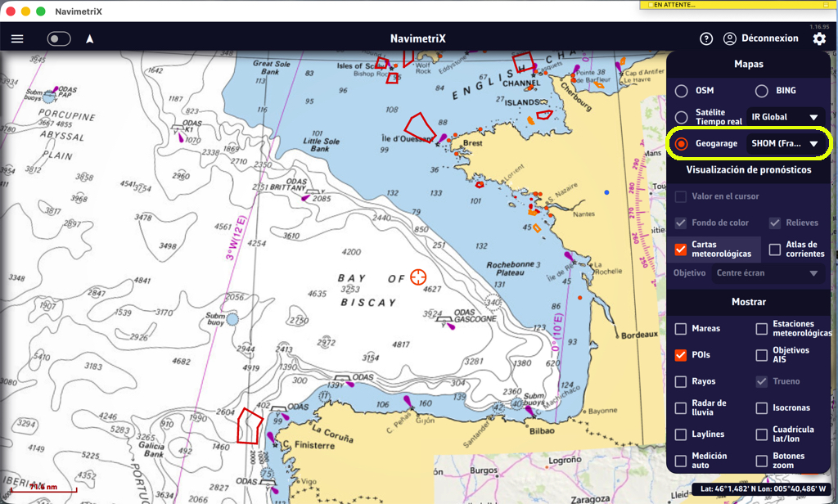This screenshot has height=504, width=838.
Task: Select the OSM map radio button
Action: (x=682, y=91)
